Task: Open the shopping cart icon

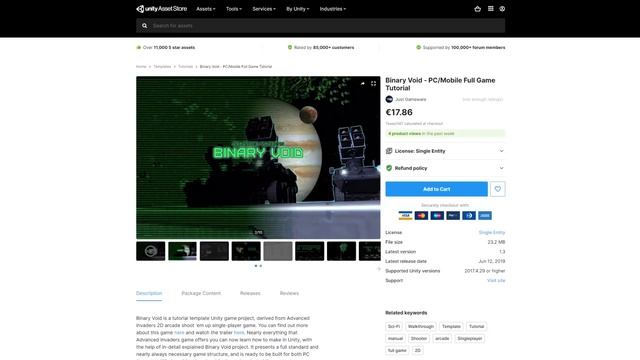Action: tap(477, 9)
